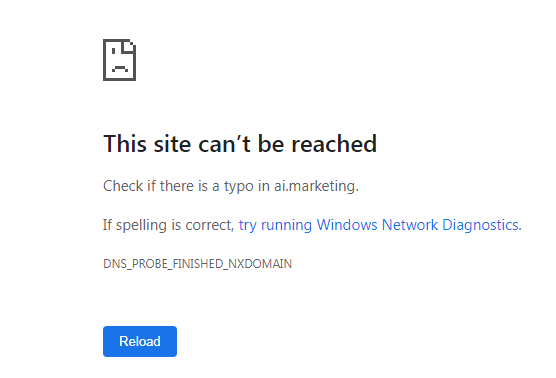Viewport: 556px width, 378px height.
Task: Click the word "This" in the heading
Action: (x=125, y=144)
